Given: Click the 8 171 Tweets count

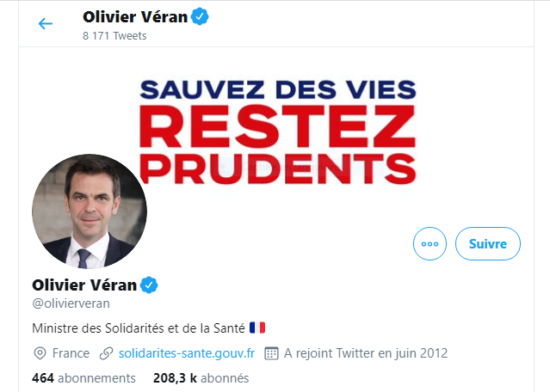Looking at the screenshot, I should pos(114,36).
